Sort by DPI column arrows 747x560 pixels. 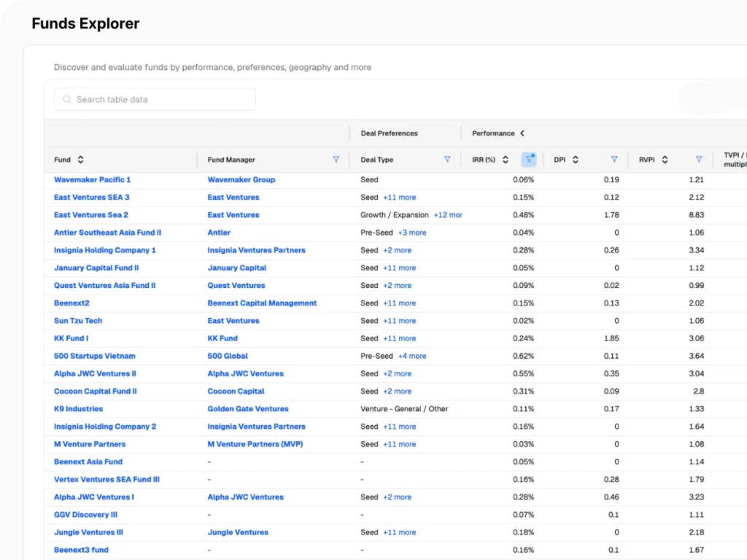[x=576, y=160]
